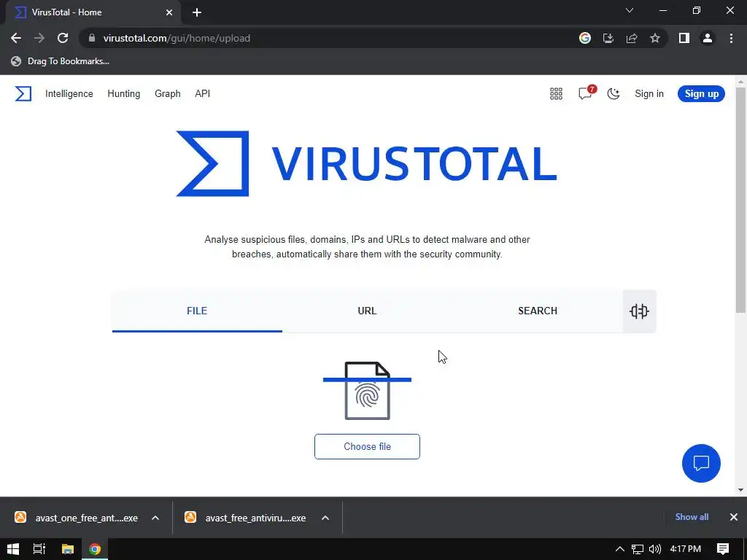Open a new browser tab
The height and width of the screenshot is (560, 747).
click(x=197, y=12)
